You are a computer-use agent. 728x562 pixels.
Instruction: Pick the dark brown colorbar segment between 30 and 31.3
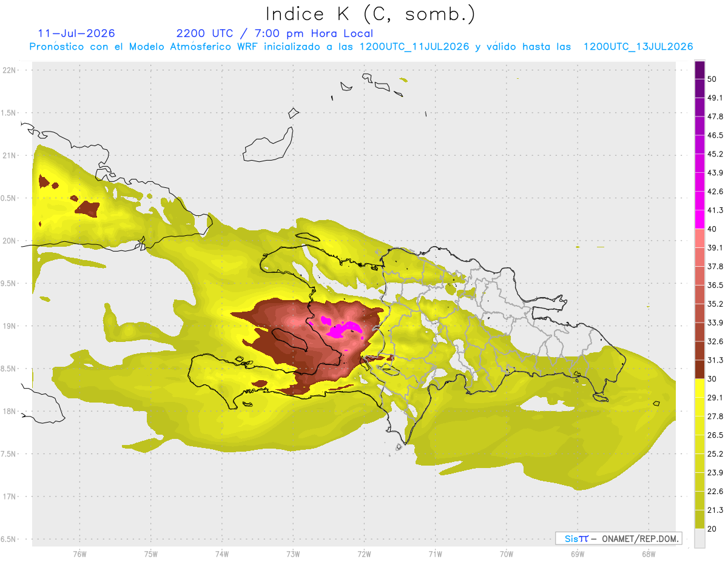[699, 369]
